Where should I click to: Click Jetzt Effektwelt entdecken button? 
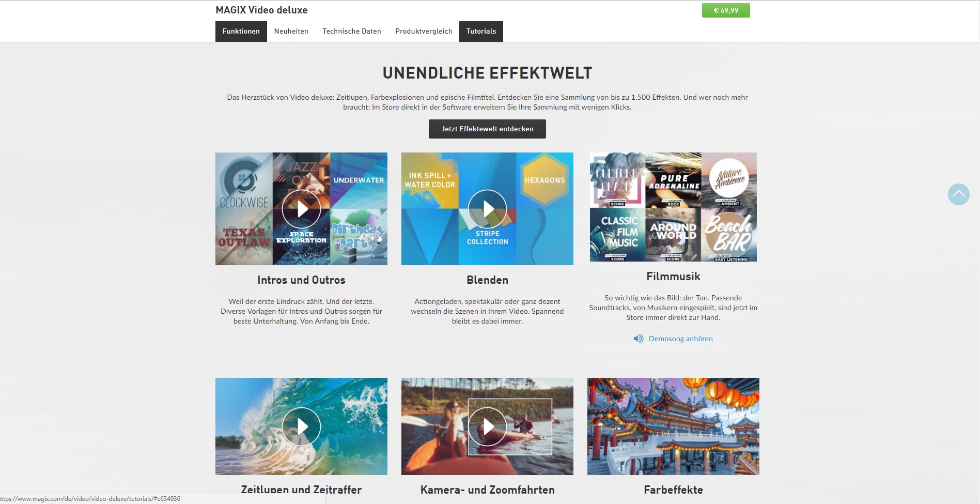click(x=487, y=129)
